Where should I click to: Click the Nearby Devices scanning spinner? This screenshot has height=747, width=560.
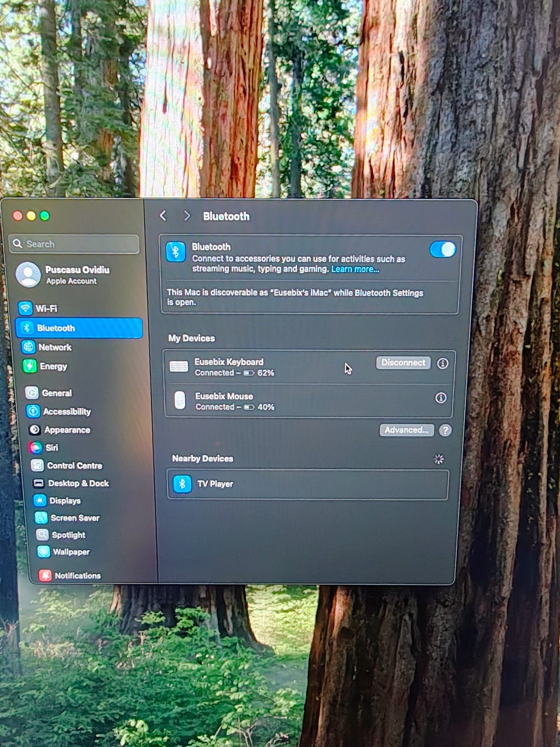[x=439, y=459]
